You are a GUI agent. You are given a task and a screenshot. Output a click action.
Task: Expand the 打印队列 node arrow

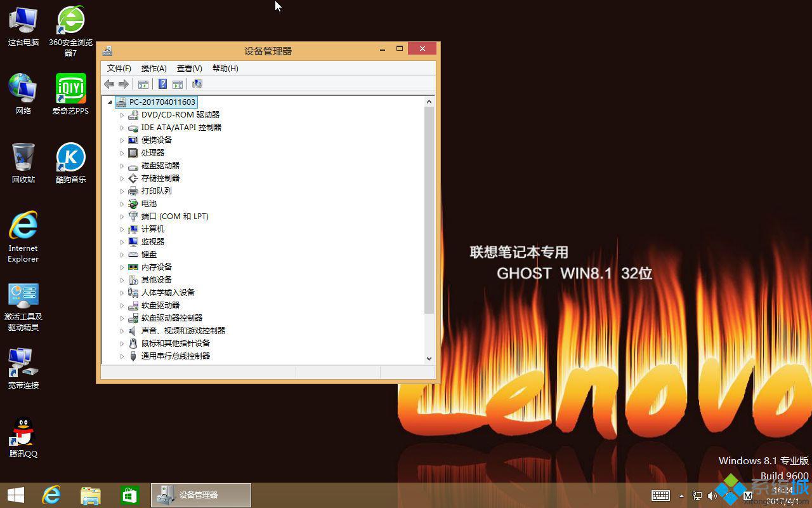[x=122, y=191]
